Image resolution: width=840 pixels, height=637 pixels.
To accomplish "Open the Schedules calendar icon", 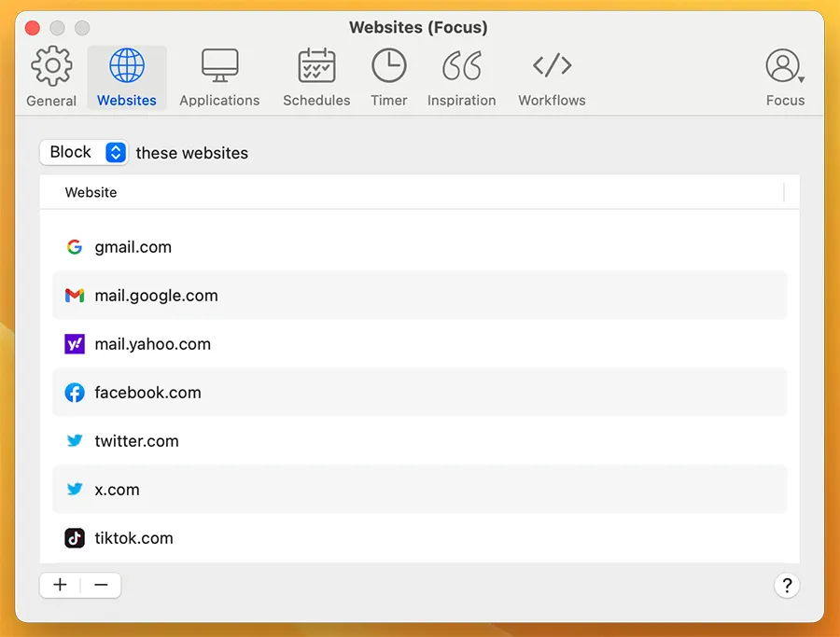I will click(316, 67).
